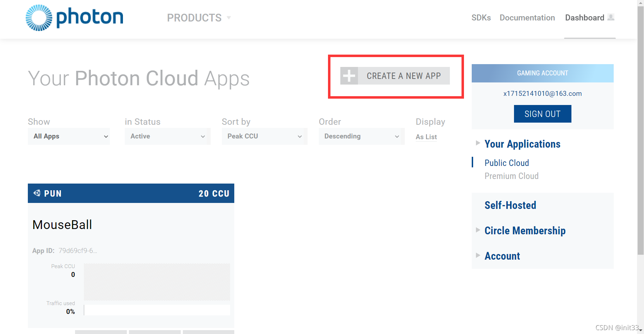Open the Documentation page

[x=527, y=18]
